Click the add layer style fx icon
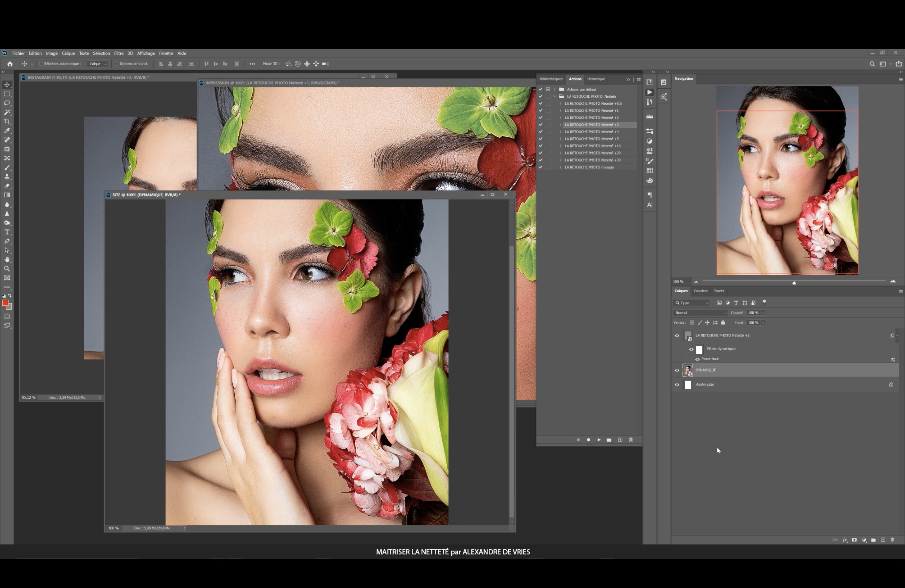 (x=845, y=540)
